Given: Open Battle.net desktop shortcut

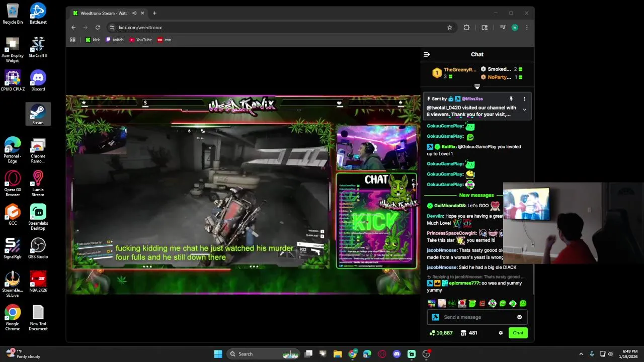Looking at the screenshot, I should pyautogui.click(x=38, y=14).
